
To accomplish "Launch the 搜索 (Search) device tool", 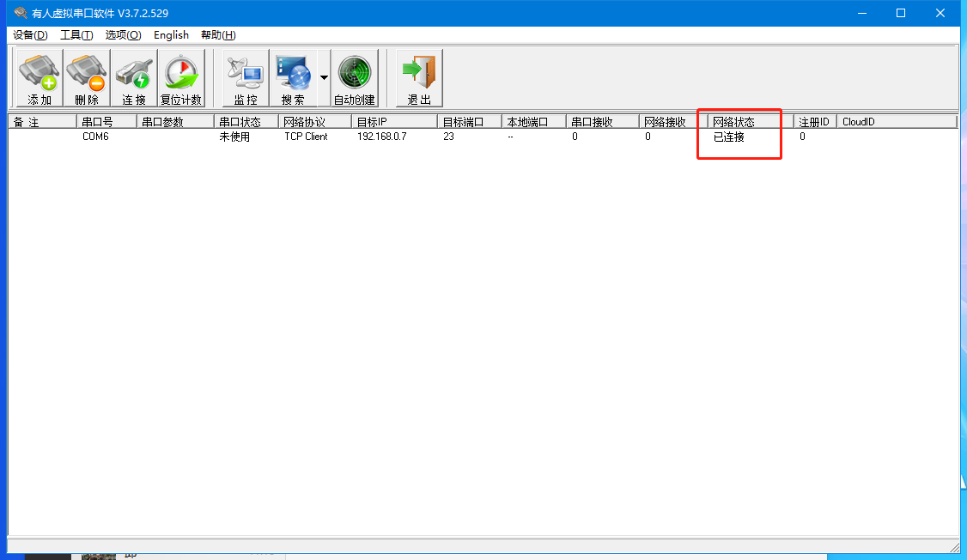I will point(293,78).
